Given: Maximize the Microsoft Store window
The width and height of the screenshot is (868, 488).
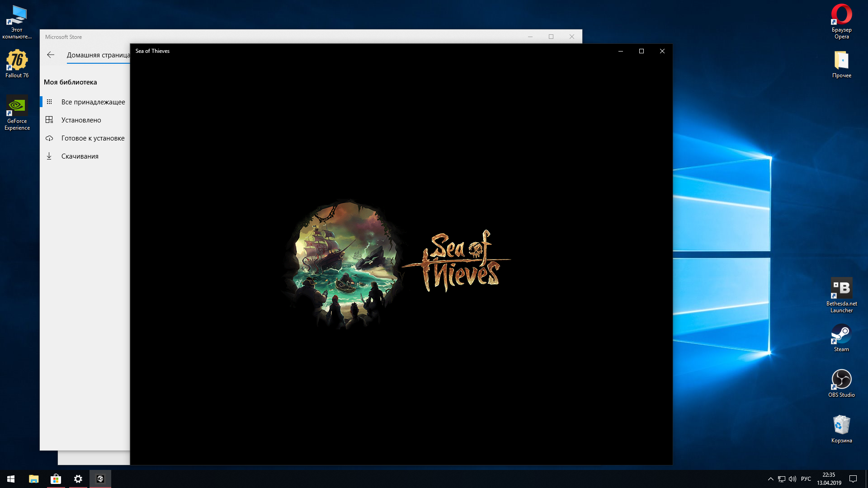Looking at the screenshot, I should click(551, 37).
